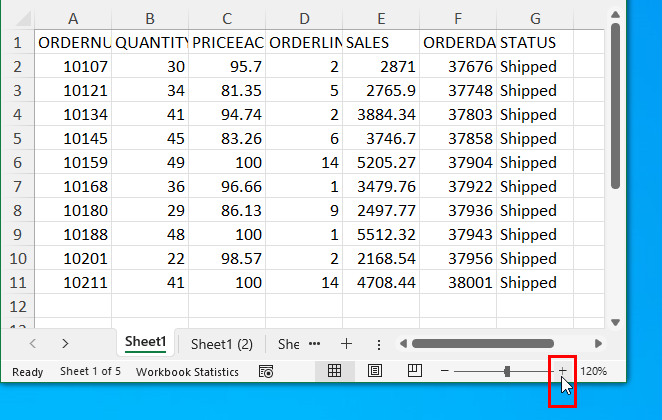Click the vertical scrollbar thumb
Viewport: 662px width, 420px height.
coord(615,106)
